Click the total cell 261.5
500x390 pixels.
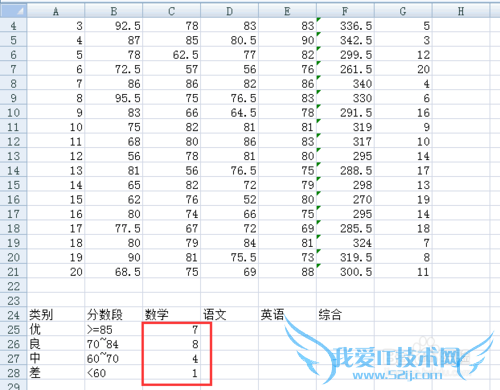point(345,69)
